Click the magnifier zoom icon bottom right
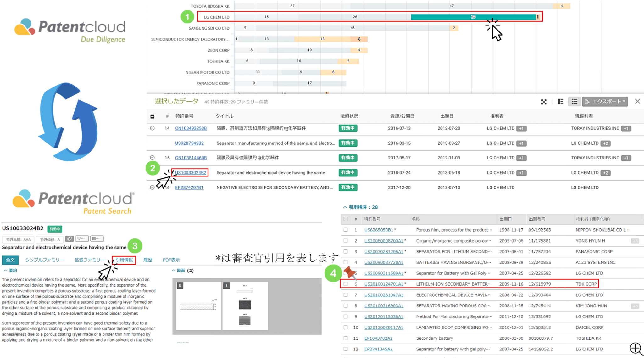644x358 pixels. click(x=636, y=349)
